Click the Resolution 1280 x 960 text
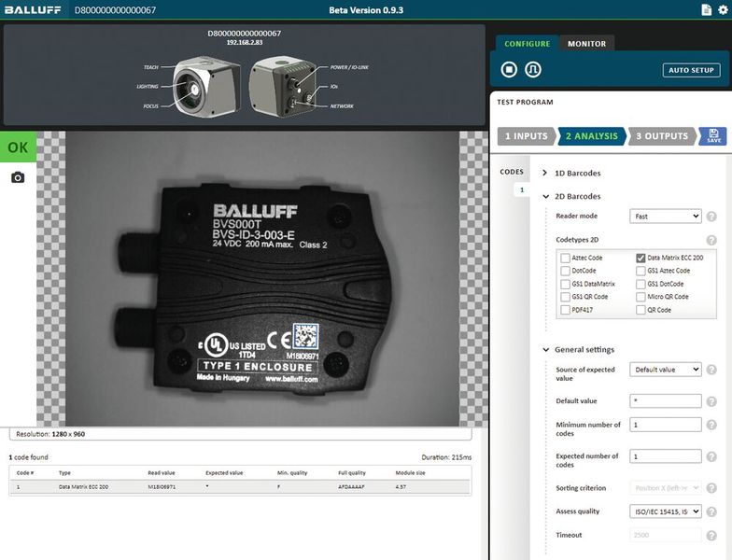732x560 pixels. (50, 434)
